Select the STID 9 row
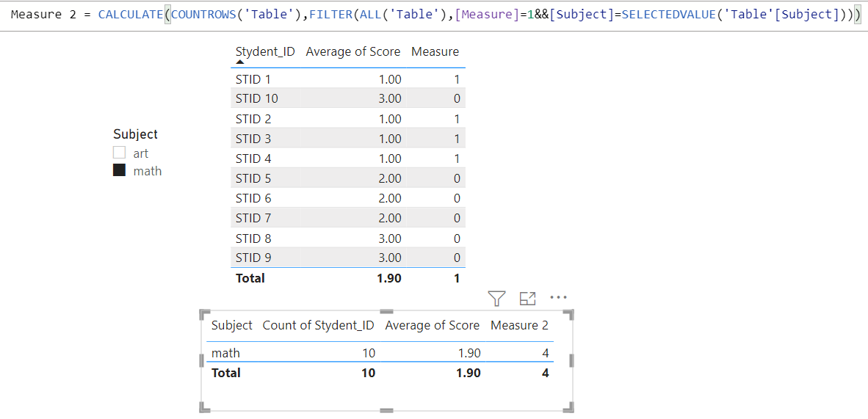 (x=348, y=258)
